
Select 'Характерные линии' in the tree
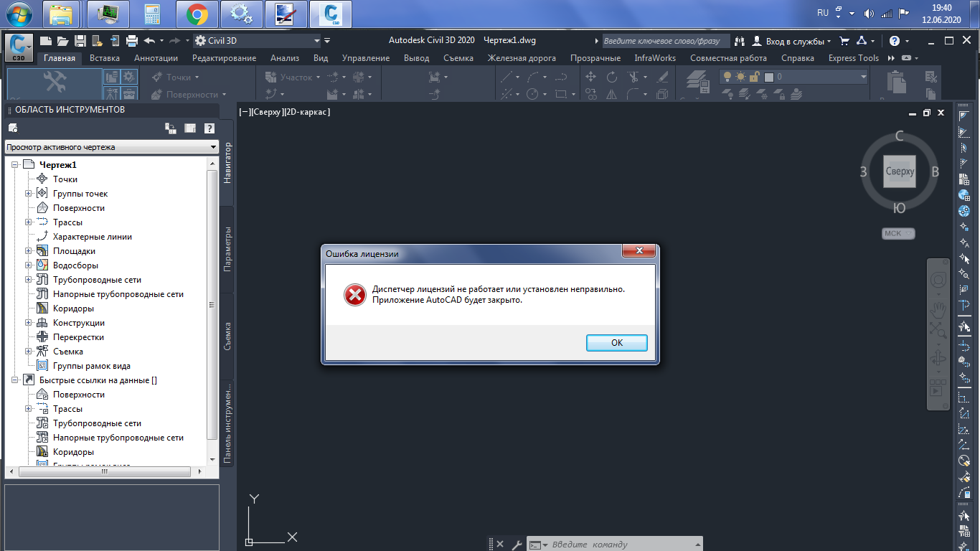(x=93, y=237)
